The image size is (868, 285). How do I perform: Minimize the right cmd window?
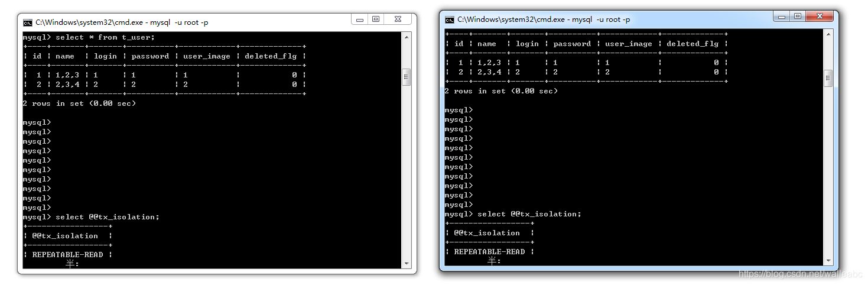coord(782,16)
